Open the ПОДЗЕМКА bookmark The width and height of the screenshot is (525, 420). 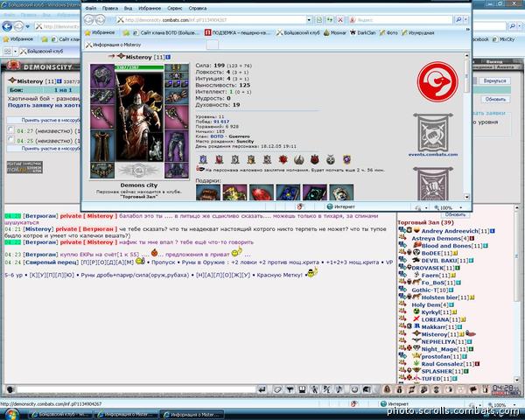click(239, 32)
